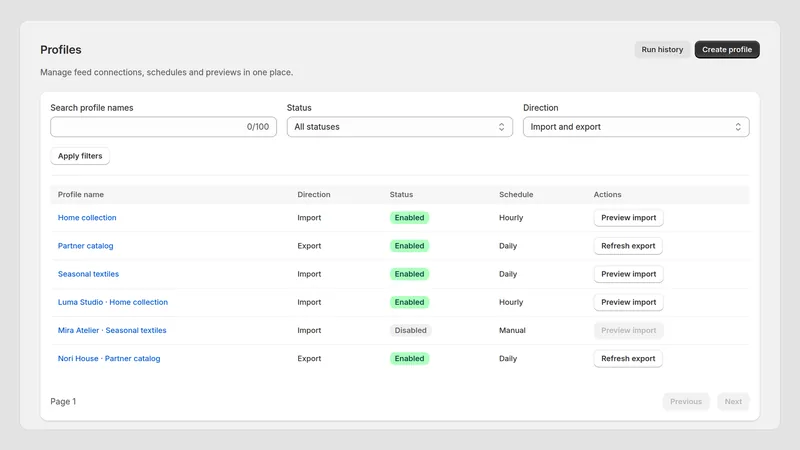The height and width of the screenshot is (450, 800).
Task: Open the Home collection profile link
Action: [x=87, y=217]
